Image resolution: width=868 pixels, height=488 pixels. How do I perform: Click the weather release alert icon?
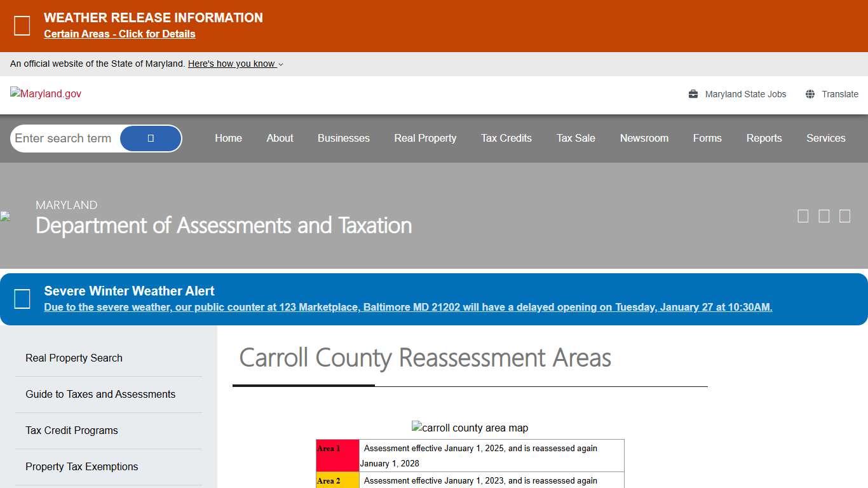(x=22, y=25)
